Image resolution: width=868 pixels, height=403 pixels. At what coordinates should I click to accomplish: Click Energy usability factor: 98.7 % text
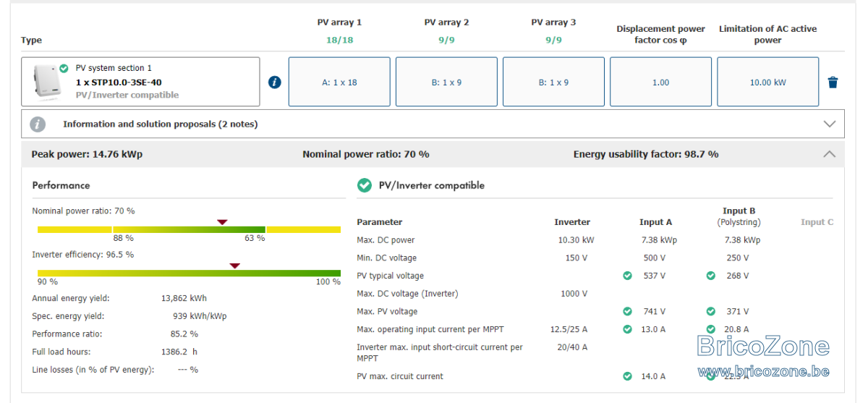coord(646,154)
